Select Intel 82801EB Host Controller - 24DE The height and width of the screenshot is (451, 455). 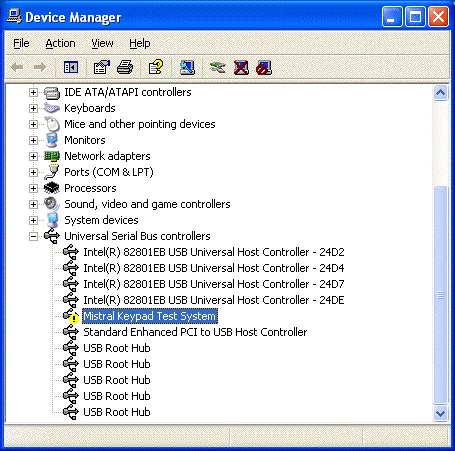pyautogui.click(x=214, y=300)
